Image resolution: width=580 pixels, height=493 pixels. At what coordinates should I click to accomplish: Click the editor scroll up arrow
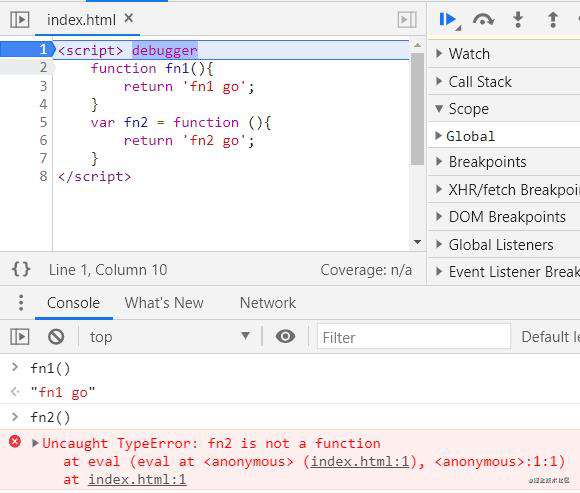click(417, 45)
